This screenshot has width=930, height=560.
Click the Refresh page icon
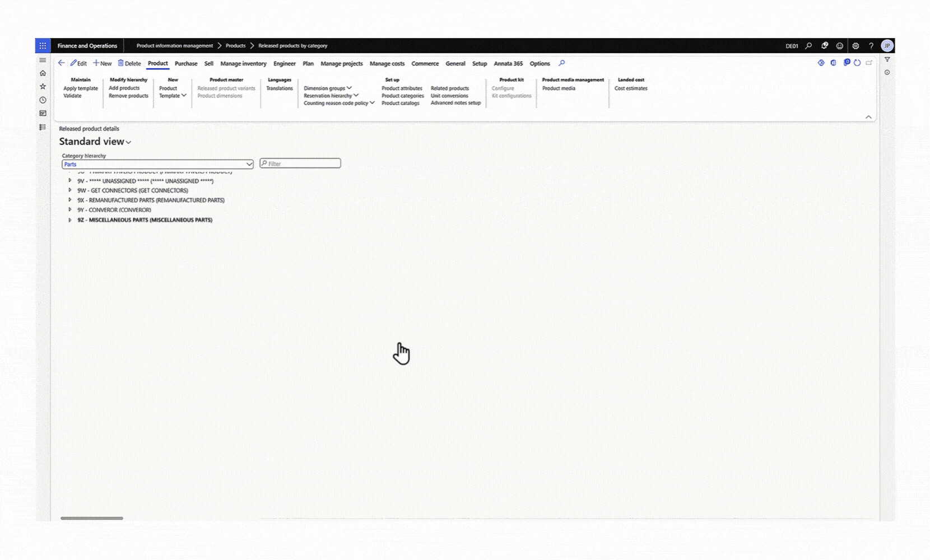coord(857,63)
